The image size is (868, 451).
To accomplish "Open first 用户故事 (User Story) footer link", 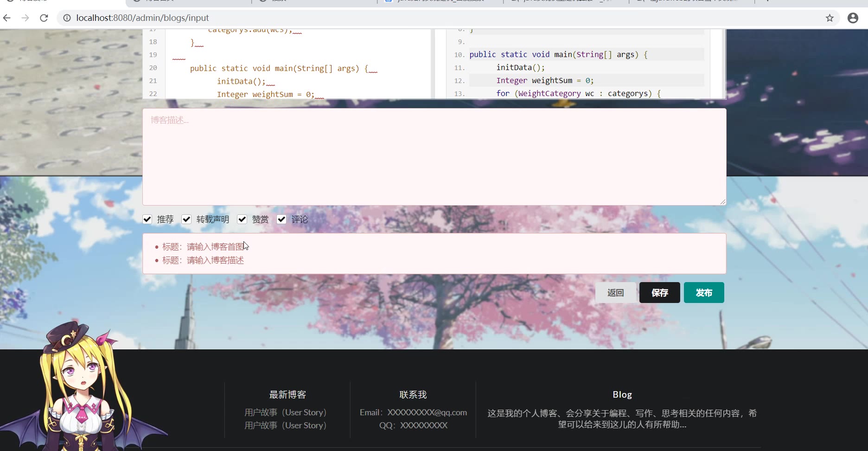I will pyautogui.click(x=285, y=412).
